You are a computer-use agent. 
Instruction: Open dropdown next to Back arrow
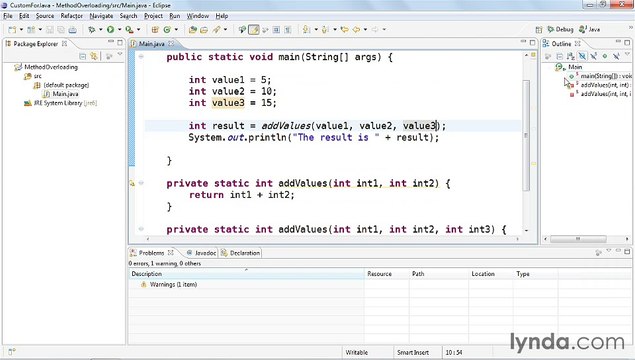tap(365, 30)
